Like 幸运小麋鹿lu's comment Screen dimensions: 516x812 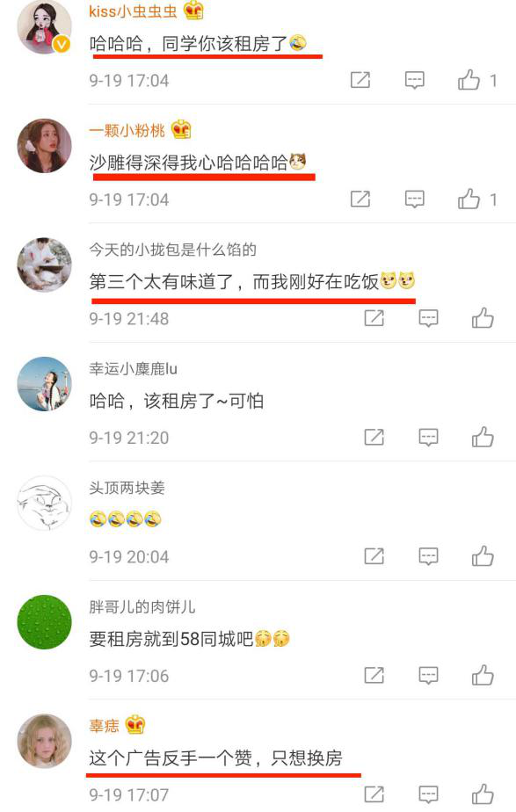[x=483, y=438]
